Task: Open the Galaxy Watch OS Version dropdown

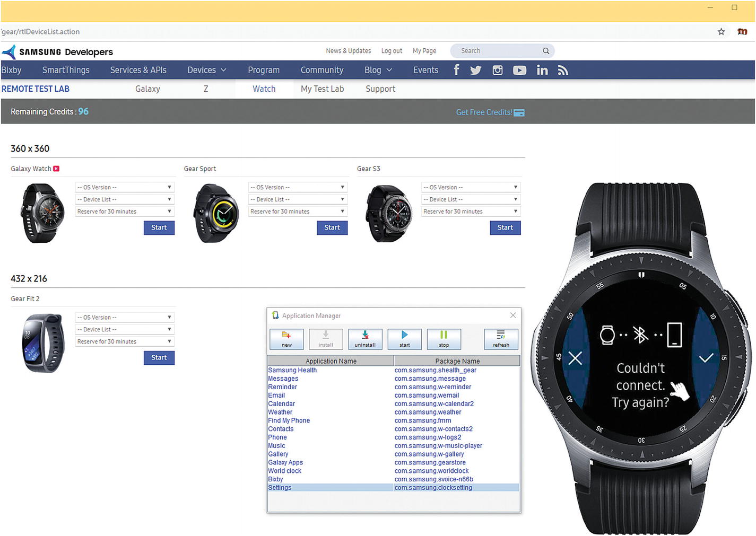Action: click(125, 187)
